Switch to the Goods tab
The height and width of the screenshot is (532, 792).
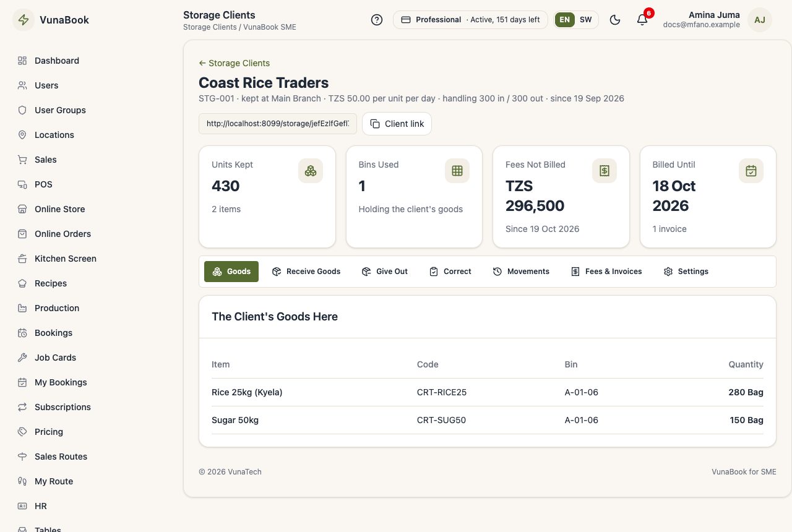point(231,272)
